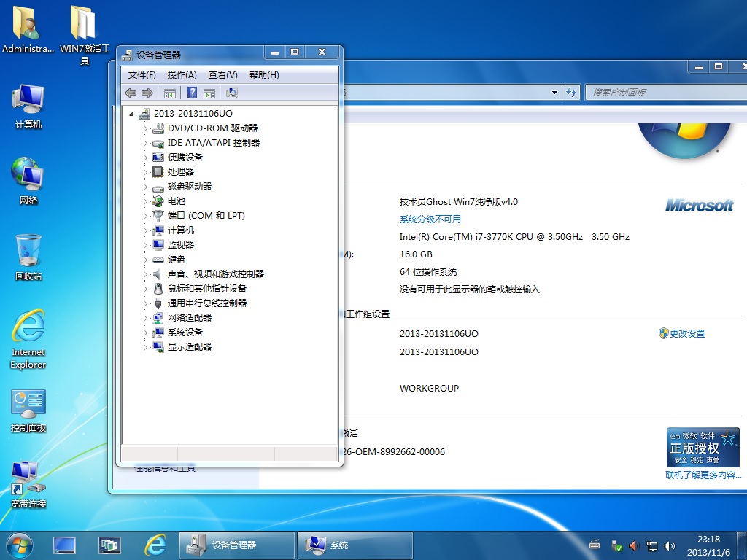Select the battery (电池) icon
Screen dimensions: 747x560
(158, 201)
